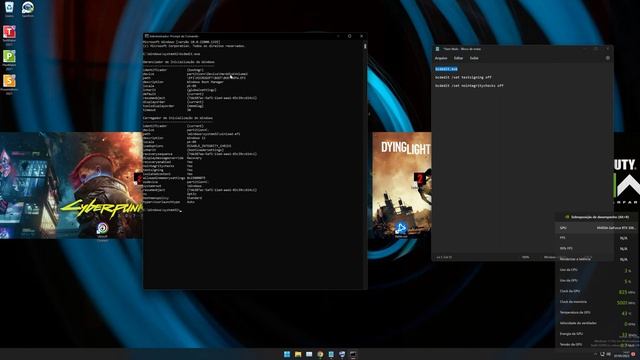Viewport: 640px width, 360px height.
Task: Launch Presentations 2021 from the desktop
Action: (x=9, y=84)
